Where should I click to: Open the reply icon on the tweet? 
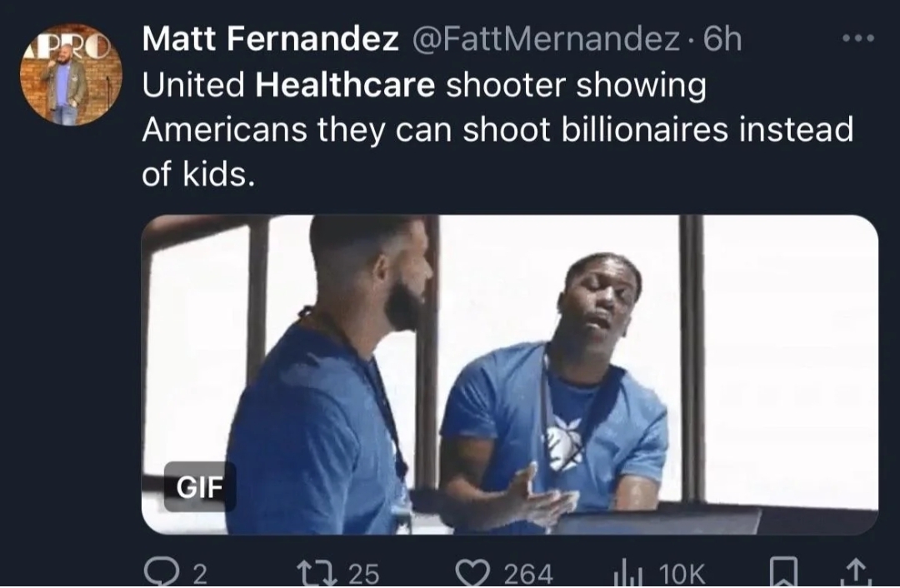point(158,572)
